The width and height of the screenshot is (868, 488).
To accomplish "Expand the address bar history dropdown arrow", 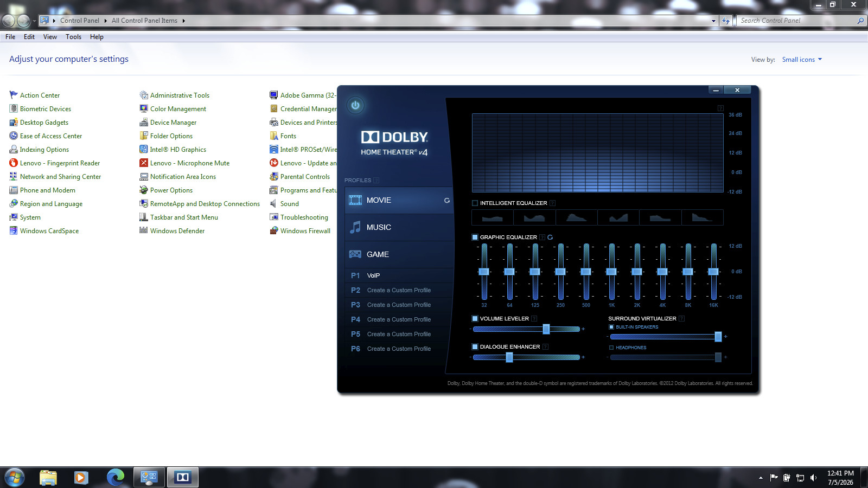I will (713, 21).
